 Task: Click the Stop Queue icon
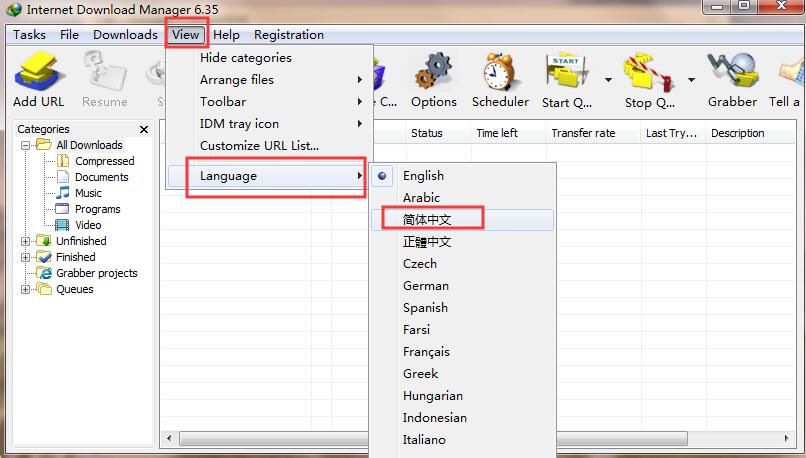[645, 73]
